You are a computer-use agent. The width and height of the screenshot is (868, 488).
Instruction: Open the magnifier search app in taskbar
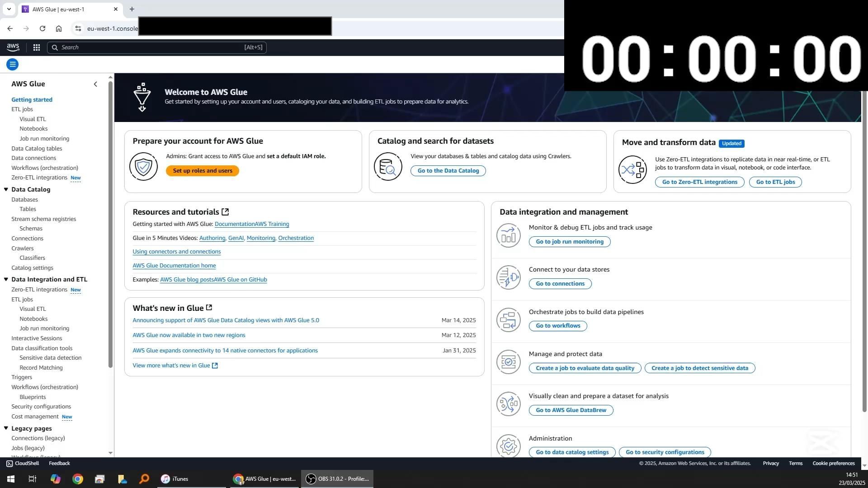[144, 479]
